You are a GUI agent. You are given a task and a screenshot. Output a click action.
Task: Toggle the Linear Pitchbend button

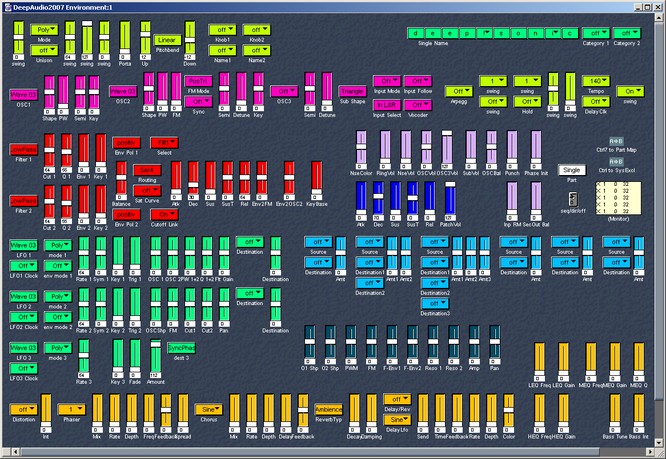tap(167, 40)
